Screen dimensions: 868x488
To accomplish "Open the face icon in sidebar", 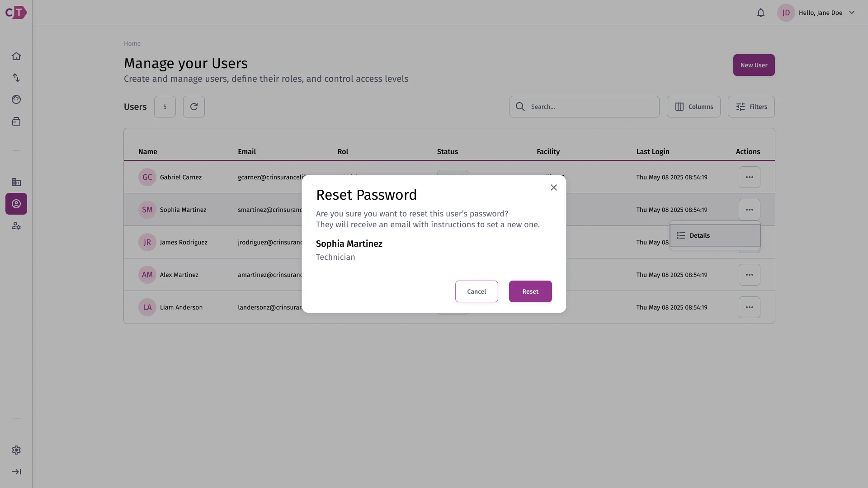I will point(16,99).
